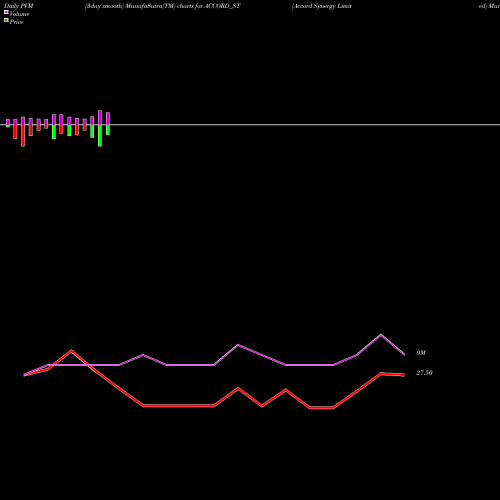Image resolution: width=500 pixels, height=500 pixels.
Task: Click the Price legend color swatch
Action: 6,20
